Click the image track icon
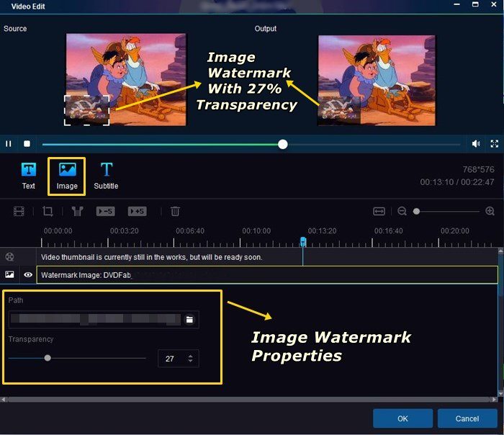504x435 pixels. 9,274
